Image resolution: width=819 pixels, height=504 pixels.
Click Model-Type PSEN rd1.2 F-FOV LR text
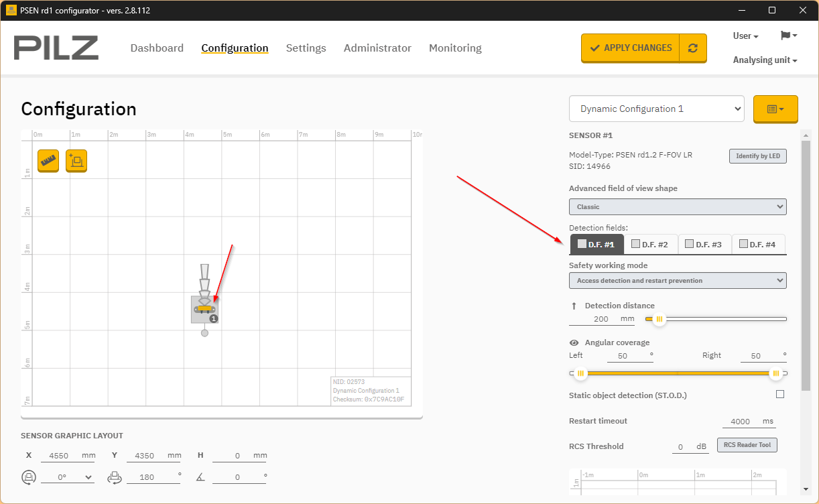tap(631, 155)
